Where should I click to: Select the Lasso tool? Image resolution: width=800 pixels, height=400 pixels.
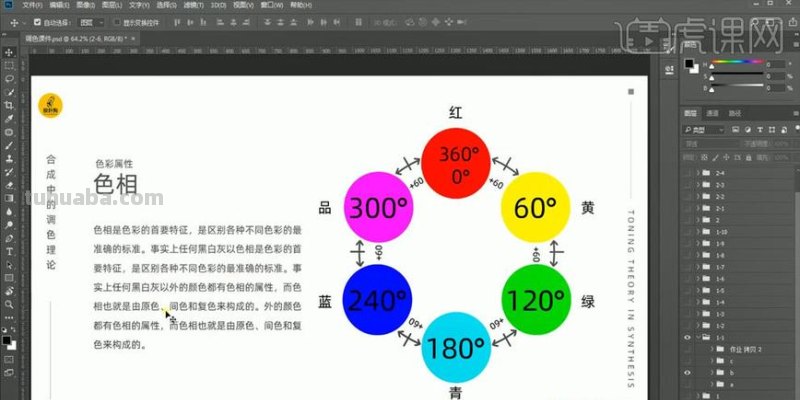[9, 79]
